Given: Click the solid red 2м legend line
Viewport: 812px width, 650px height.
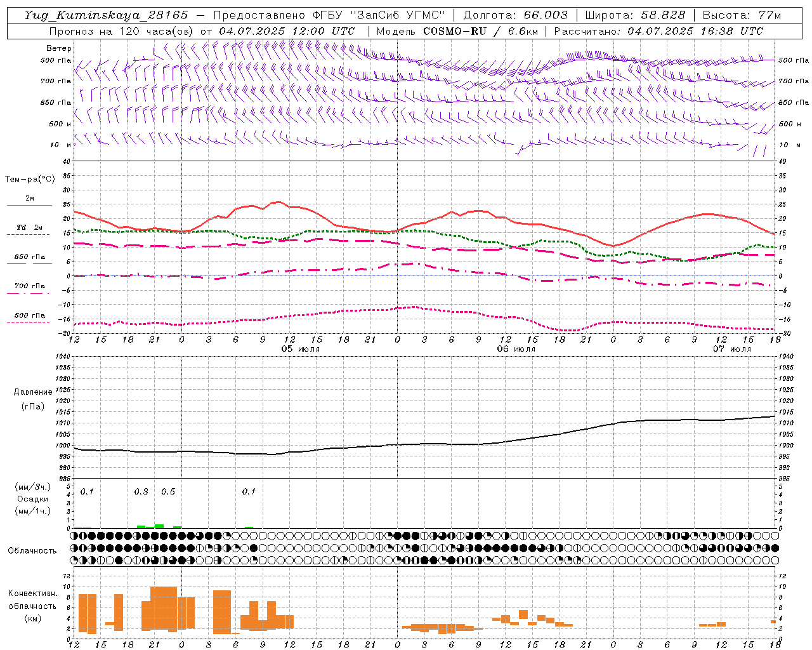Looking at the screenshot, I should pyautogui.click(x=29, y=205).
